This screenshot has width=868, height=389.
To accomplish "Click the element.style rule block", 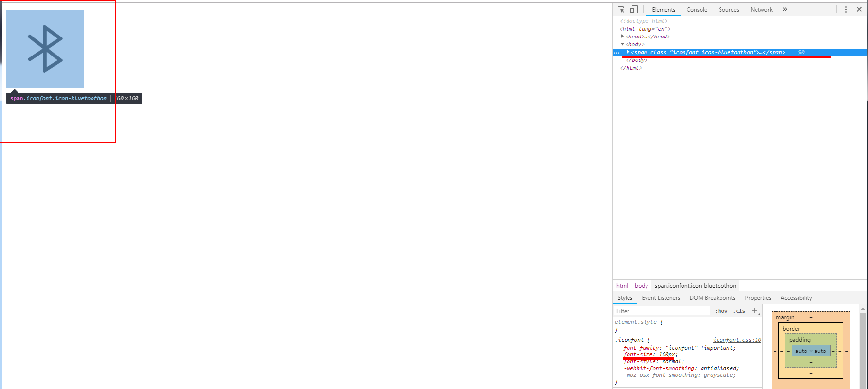I will tap(687, 326).
